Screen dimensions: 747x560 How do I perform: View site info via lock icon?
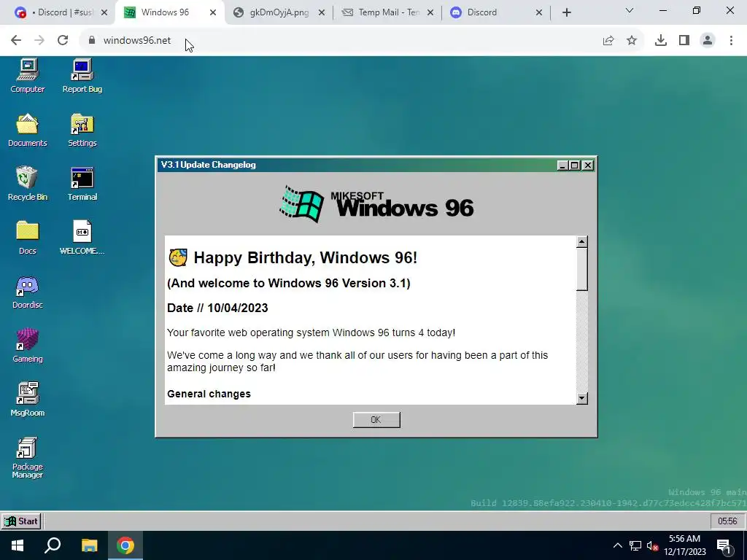click(x=92, y=41)
